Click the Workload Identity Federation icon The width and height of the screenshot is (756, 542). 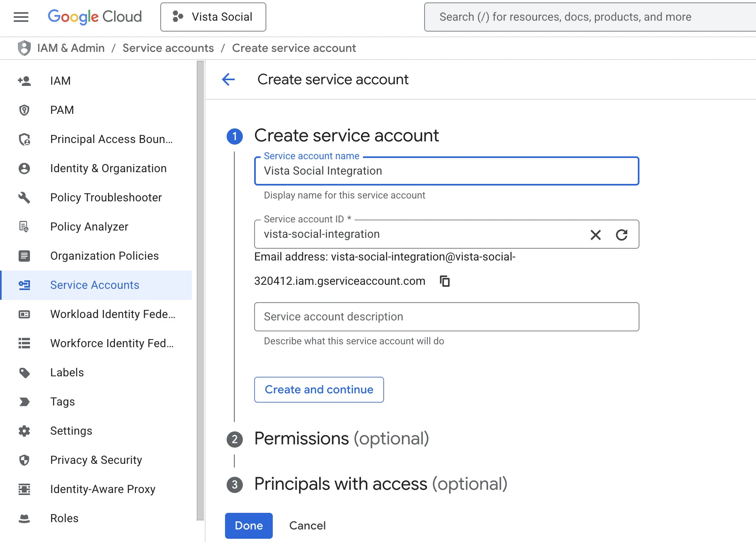click(24, 314)
